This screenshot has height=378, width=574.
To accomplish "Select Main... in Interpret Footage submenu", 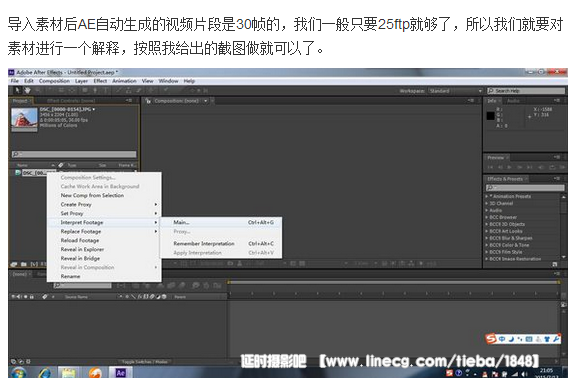I will (221, 222).
